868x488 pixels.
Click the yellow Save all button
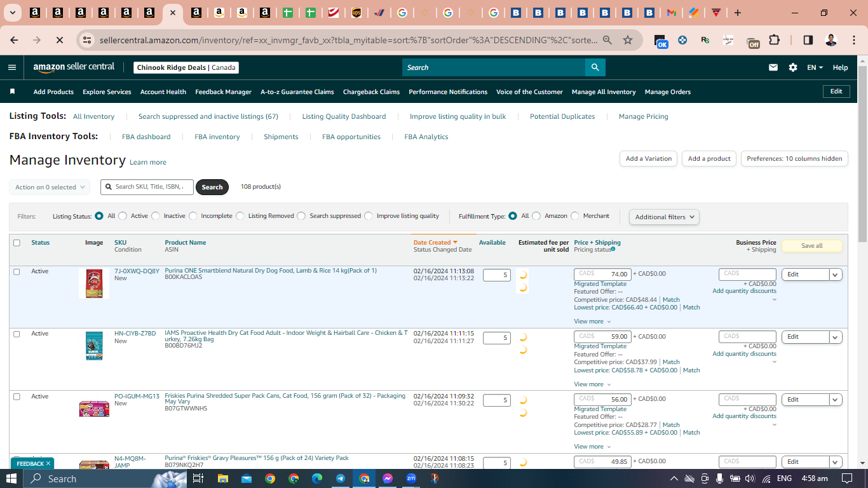(812, 246)
